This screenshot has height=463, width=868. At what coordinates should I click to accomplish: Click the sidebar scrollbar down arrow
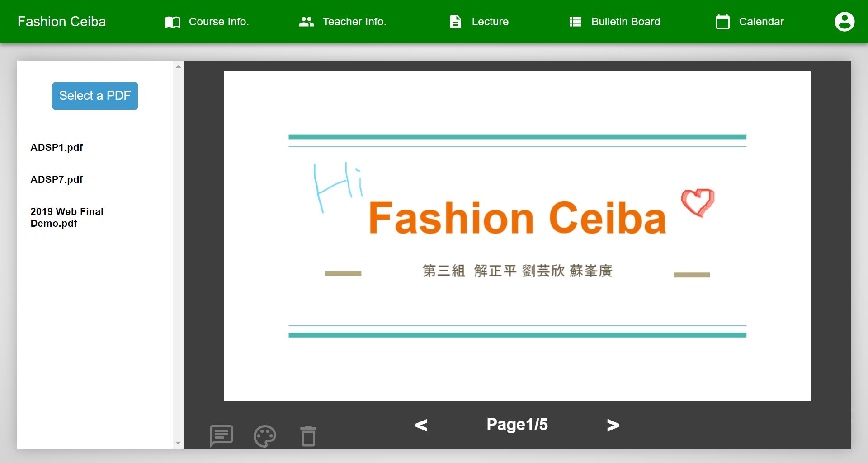[178, 443]
